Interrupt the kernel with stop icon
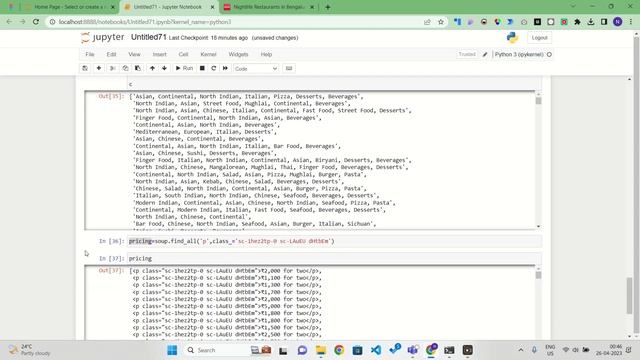The height and width of the screenshot is (360, 640). click(x=202, y=68)
